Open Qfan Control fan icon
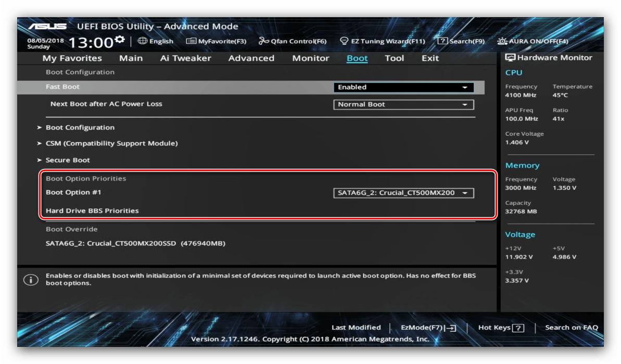 (x=264, y=41)
